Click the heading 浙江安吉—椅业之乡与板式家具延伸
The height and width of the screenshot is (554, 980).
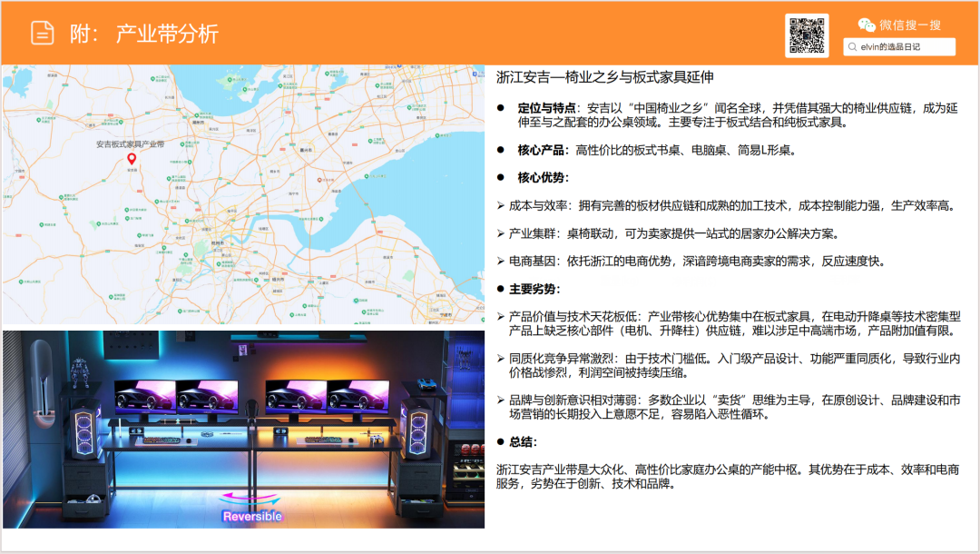[605, 77]
